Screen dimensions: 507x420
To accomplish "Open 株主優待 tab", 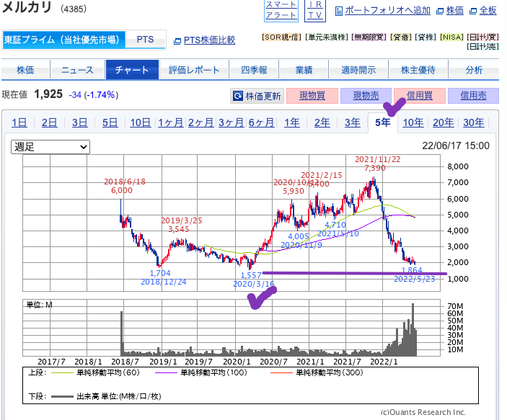I will (418, 69).
